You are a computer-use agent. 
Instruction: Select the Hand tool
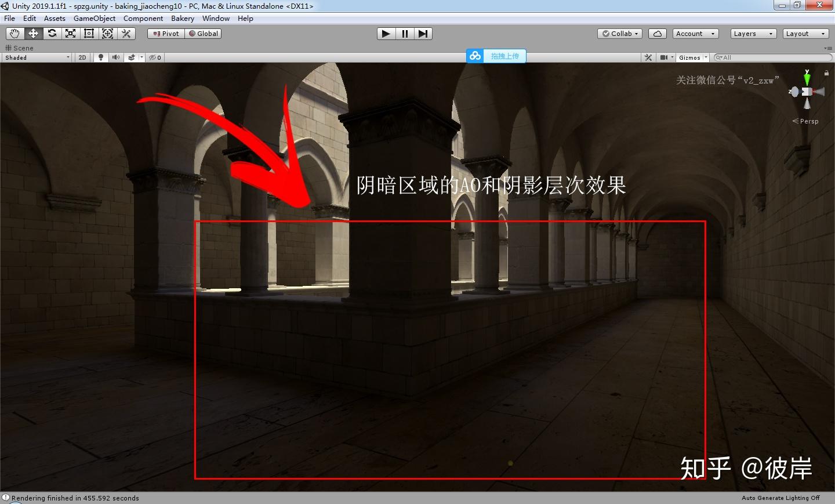coord(14,34)
